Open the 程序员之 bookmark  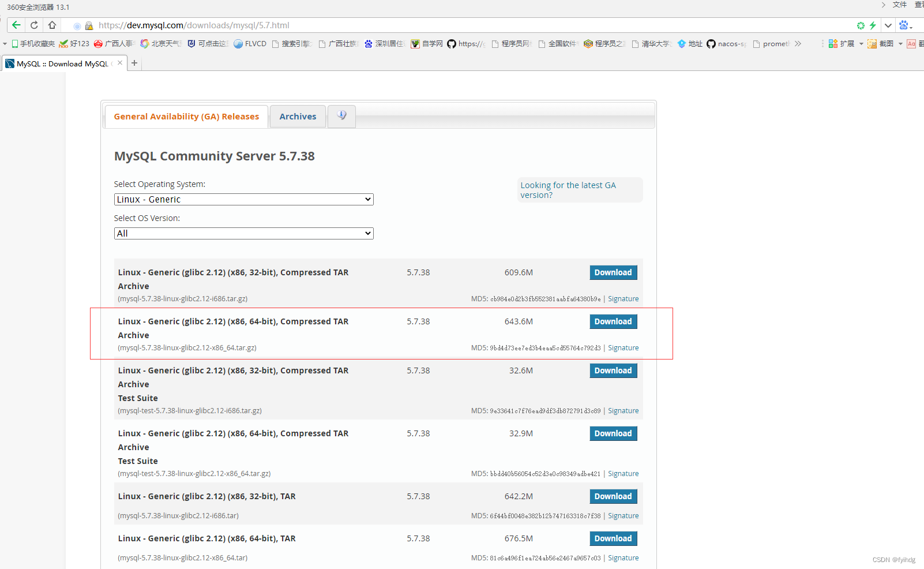604,44
